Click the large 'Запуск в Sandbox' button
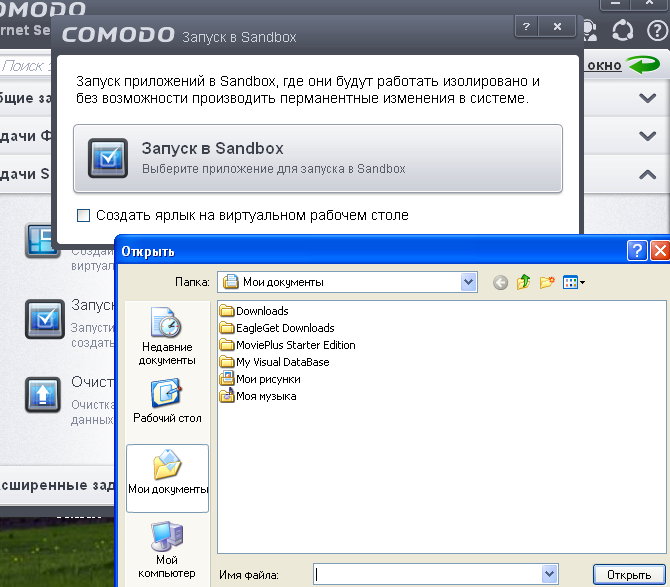 coord(318,158)
